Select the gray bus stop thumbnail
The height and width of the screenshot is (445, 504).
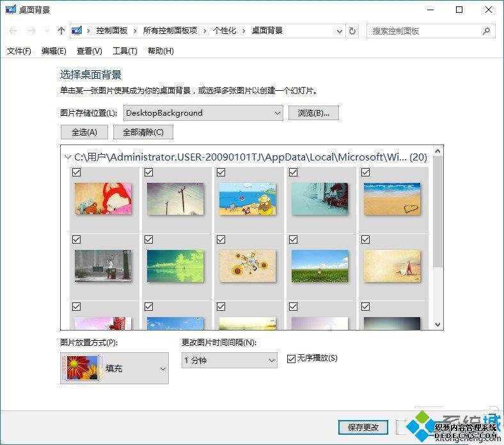(x=103, y=266)
